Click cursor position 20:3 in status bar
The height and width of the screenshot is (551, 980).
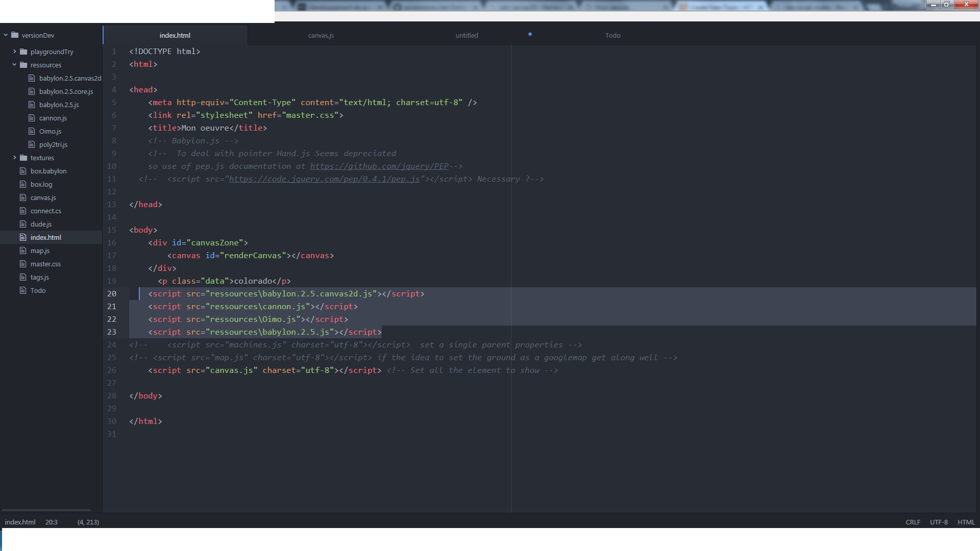coord(51,522)
